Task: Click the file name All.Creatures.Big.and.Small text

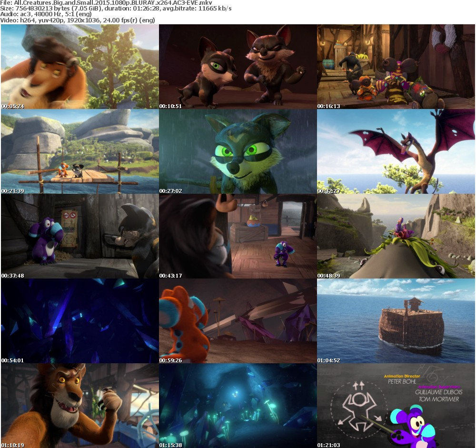Action: tap(106, 3)
